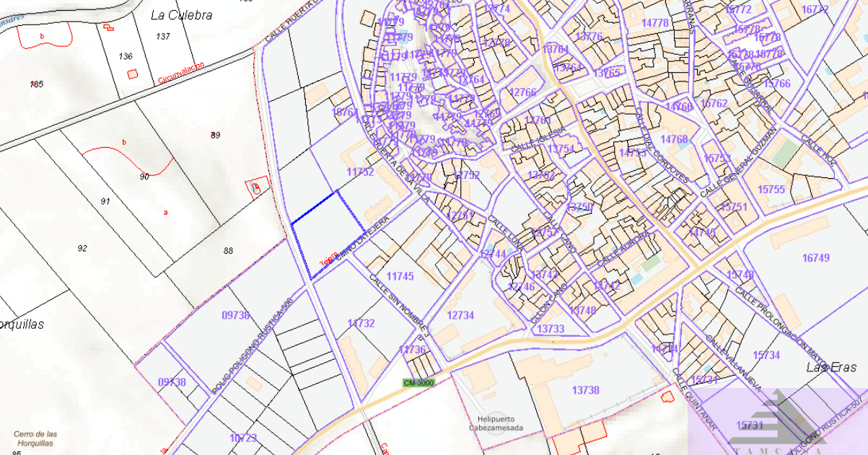Screen dimensions: 868x455
Task: Click block number 12766
Action: tap(522, 92)
